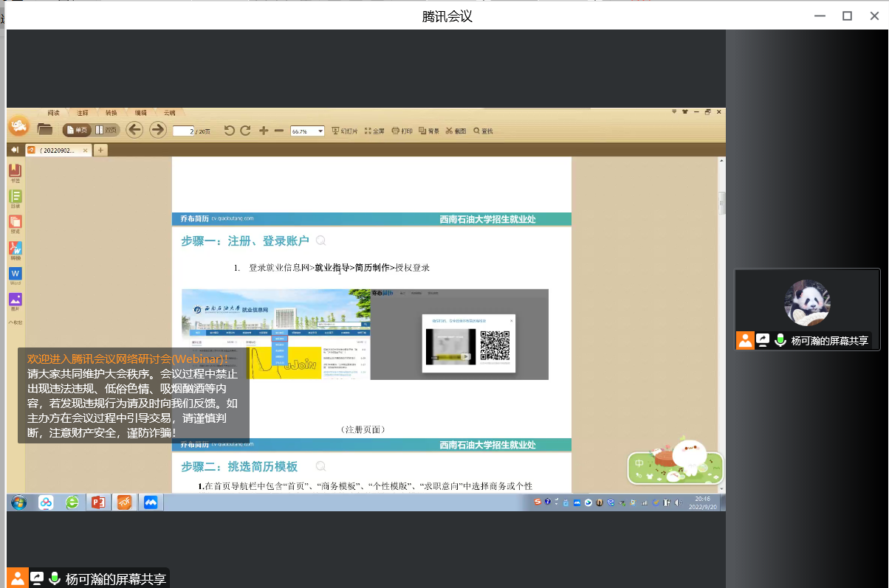The height and width of the screenshot is (588, 889).
Task: Click 杨可瀚的屏幕共享 label at bottom left
Action: point(116,579)
